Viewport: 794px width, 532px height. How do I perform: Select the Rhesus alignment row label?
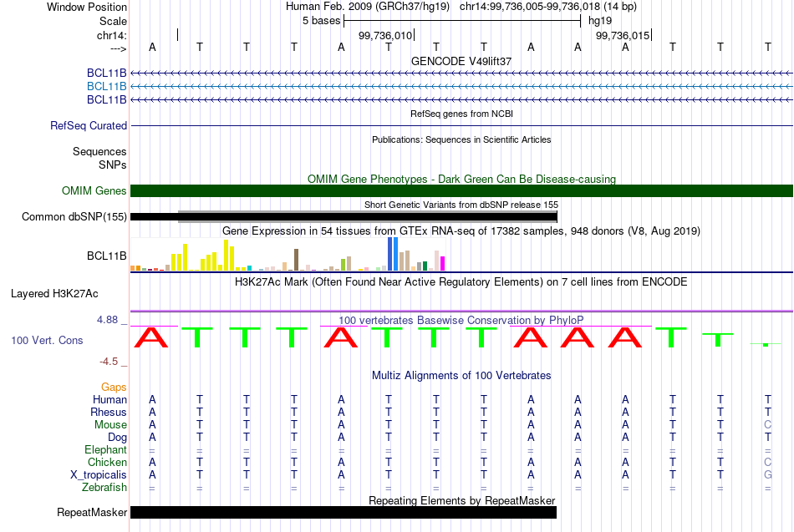click(x=109, y=412)
